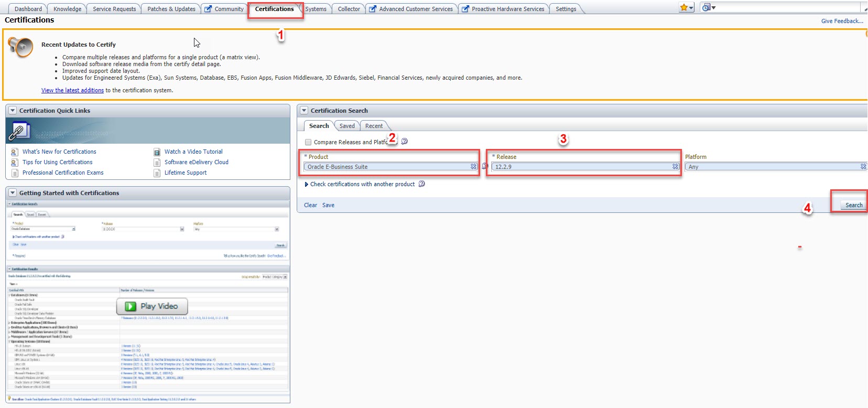Enable Compare Releases and Platforms checkbox
Image resolution: width=868 pixels, height=408 pixels.
(x=308, y=142)
